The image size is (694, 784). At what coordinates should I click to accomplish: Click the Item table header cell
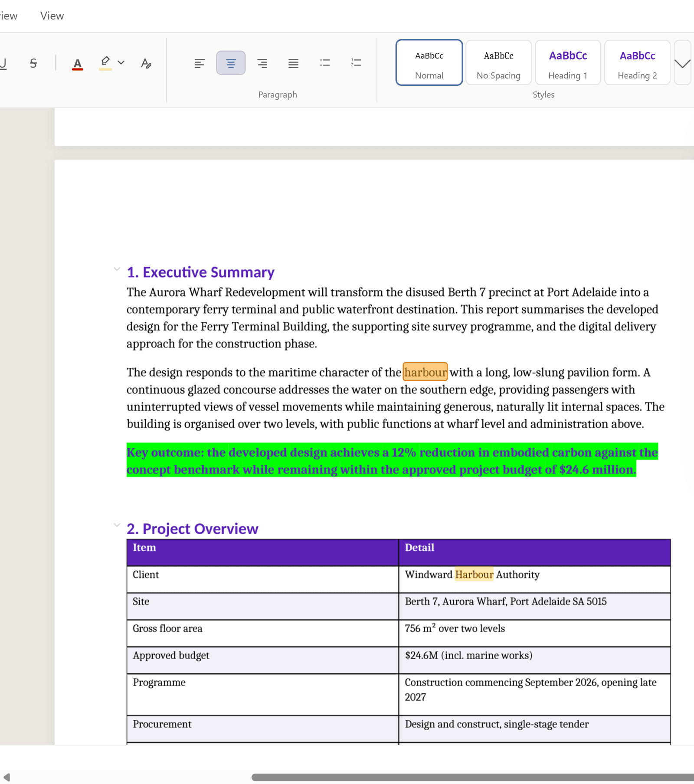(x=262, y=552)
